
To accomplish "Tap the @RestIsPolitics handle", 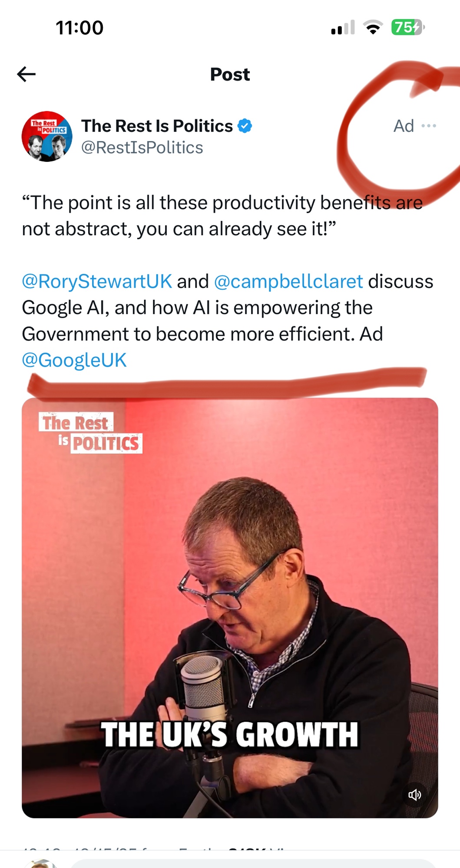I will coord(142,148).
